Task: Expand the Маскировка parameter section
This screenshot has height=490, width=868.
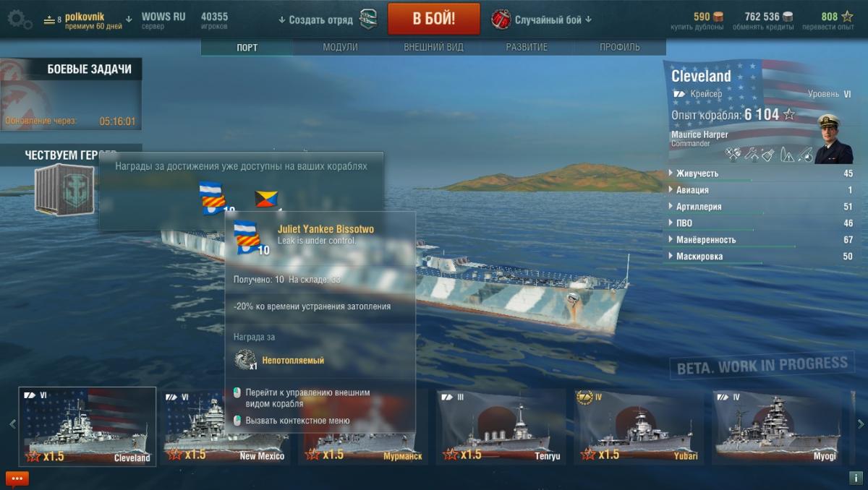Action: [760, 257]
